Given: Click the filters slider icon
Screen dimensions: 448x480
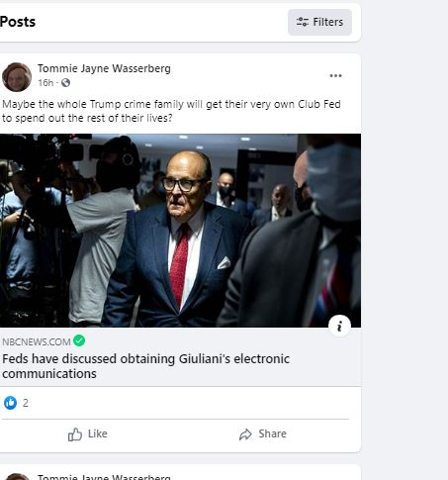Looking at the screenshot, I should [x=303, y=22].
